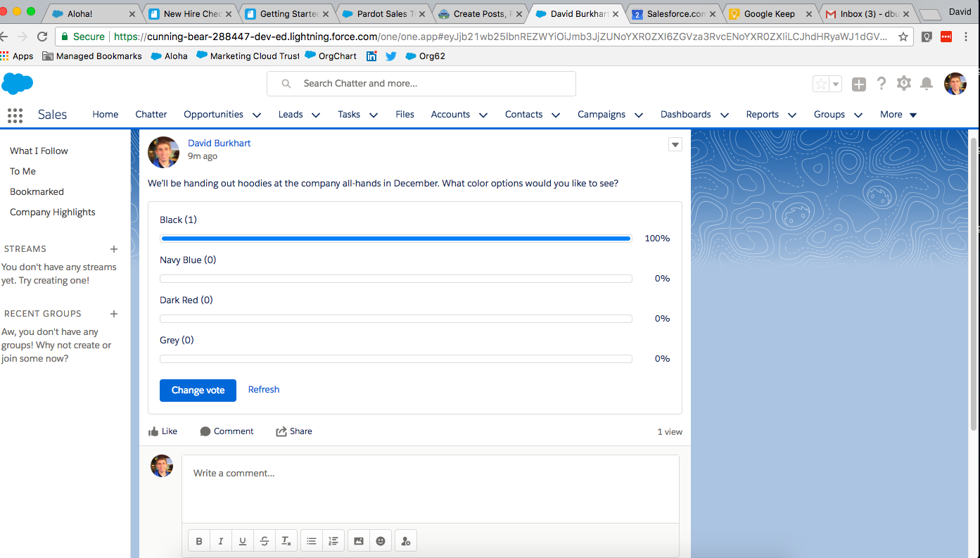This screenshot has width=980, height=558.
Task: Create a new group with plus icon
Action: 114,314
